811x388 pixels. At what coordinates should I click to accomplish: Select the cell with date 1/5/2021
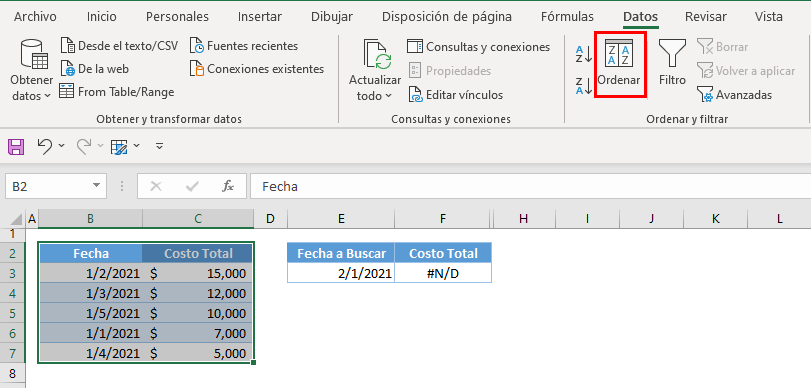pyautogui.click(x=91, y=314)
